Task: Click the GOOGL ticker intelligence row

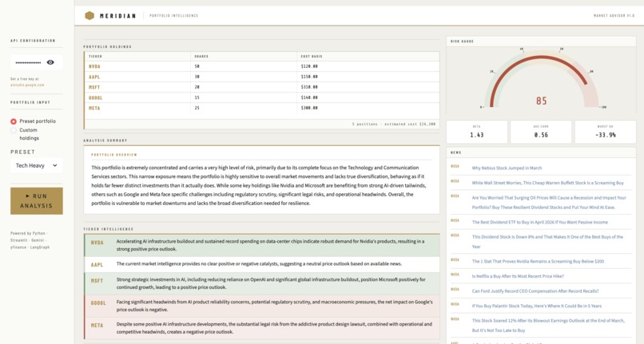Action: point(261,306)
